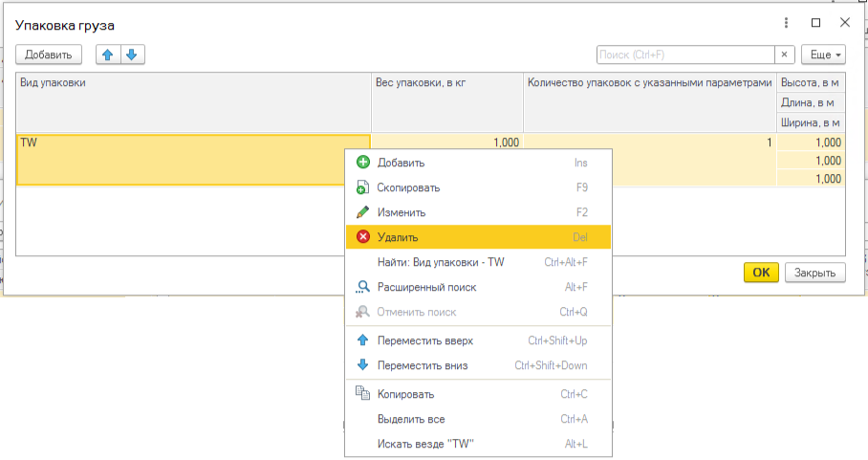868x460 pixels.
Task: Choose Изменить in the context menu
Action: pos(478,212)
